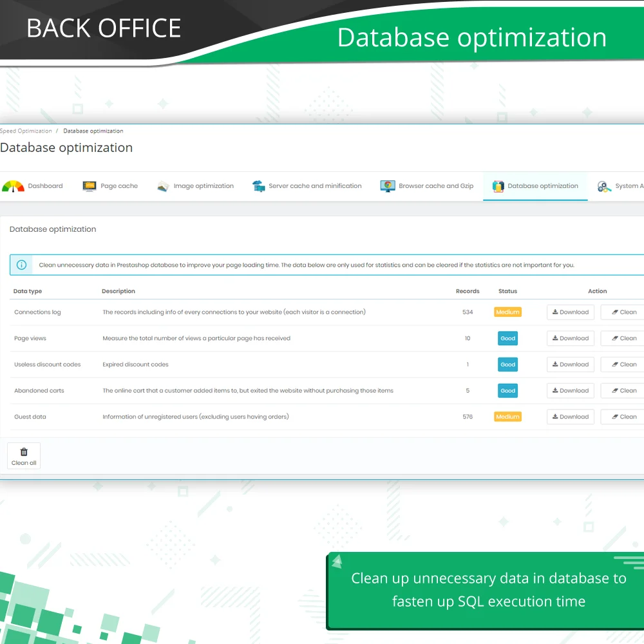The height and width of the screenshot is (644, 644).
Task: Click the Browser cache and Gzip icon
Action: (x=388, y=186)
